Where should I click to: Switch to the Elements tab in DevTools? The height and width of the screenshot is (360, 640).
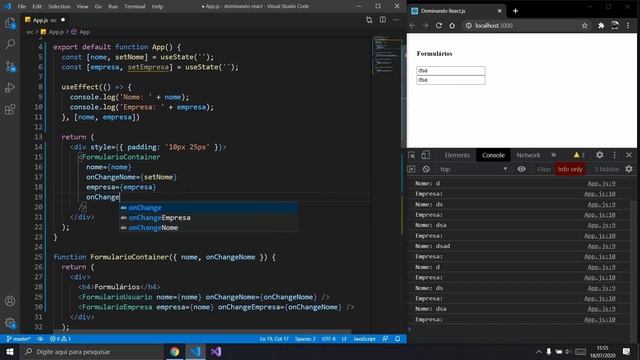click(457, 155)
